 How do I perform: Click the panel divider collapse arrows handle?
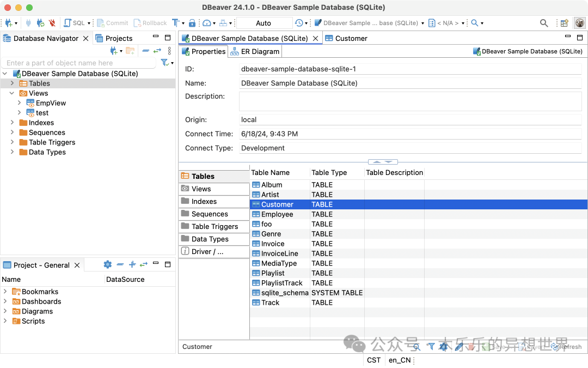(383, 162)
